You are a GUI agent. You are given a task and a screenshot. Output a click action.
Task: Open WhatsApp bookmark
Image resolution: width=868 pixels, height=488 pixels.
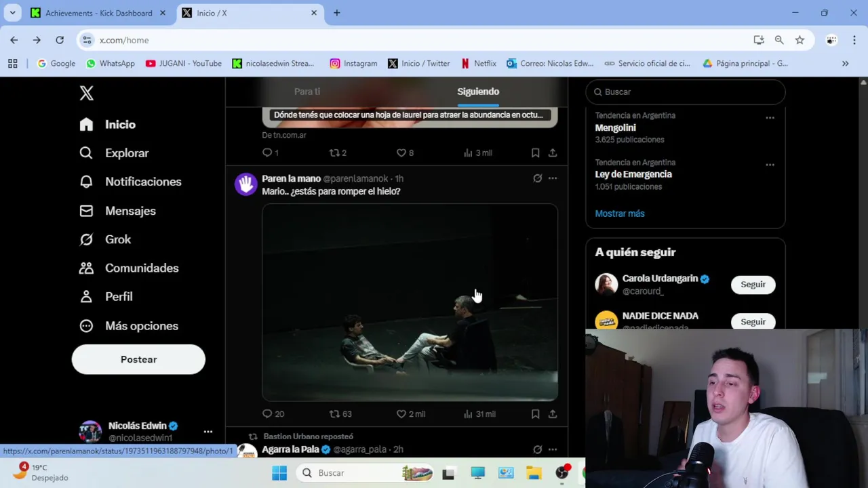point(111,64)
